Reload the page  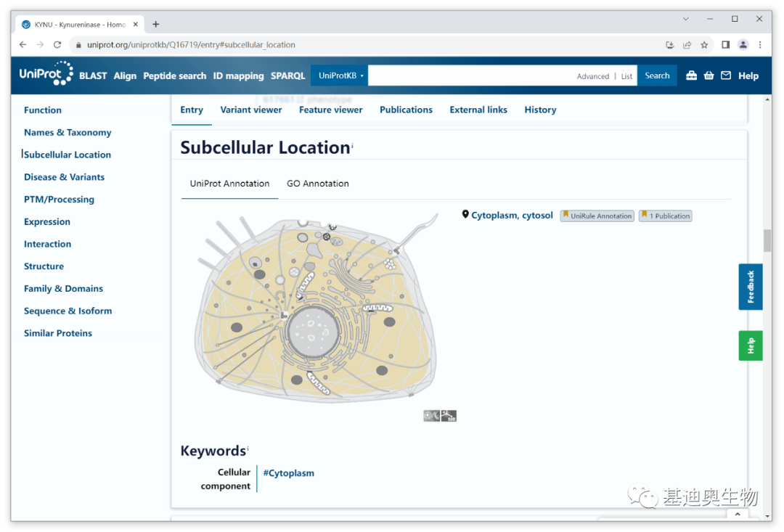57,45
